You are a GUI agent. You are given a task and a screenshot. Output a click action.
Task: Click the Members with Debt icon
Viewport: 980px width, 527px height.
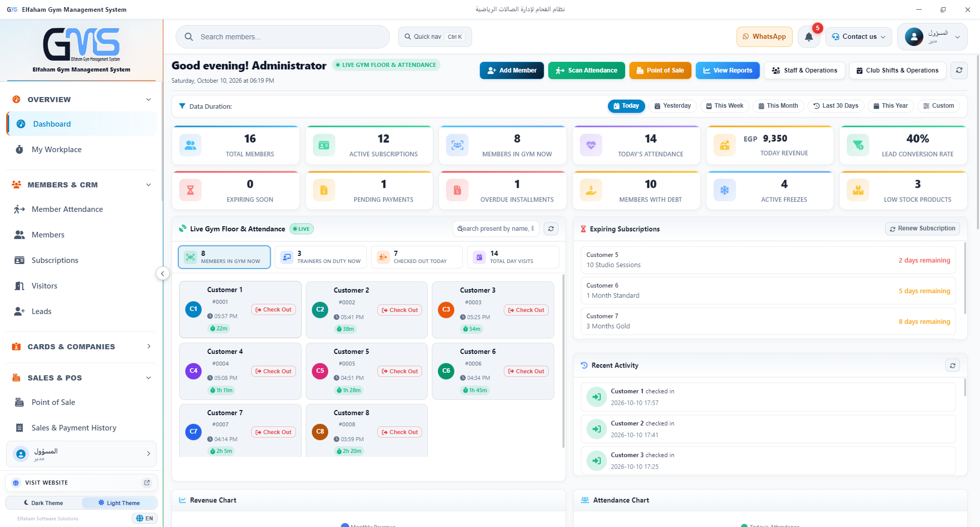click(591, 190)
